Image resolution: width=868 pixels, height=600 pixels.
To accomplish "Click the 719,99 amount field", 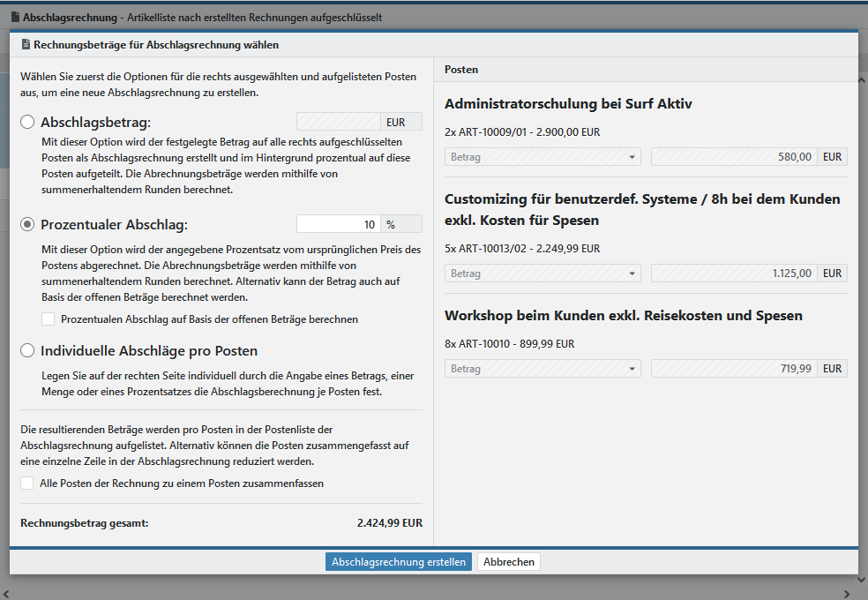I will [734, 369].
